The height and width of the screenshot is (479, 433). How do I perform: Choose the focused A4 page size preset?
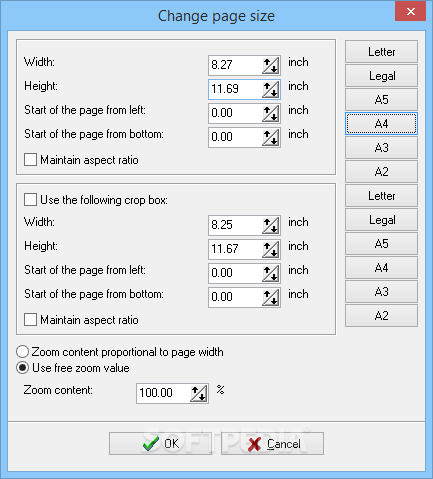click(x=381, y=124)
